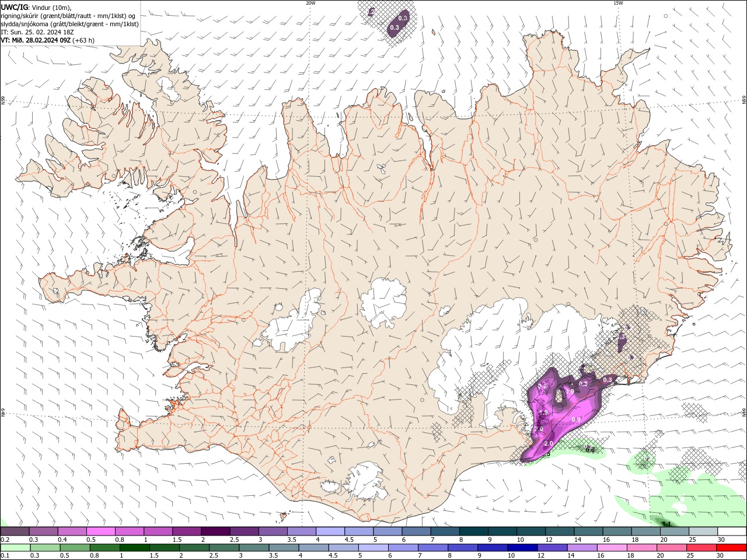747x560 pixels.
Task: Select the bright red 30 swatch on lower scale
Action: [x=731, y=548]
